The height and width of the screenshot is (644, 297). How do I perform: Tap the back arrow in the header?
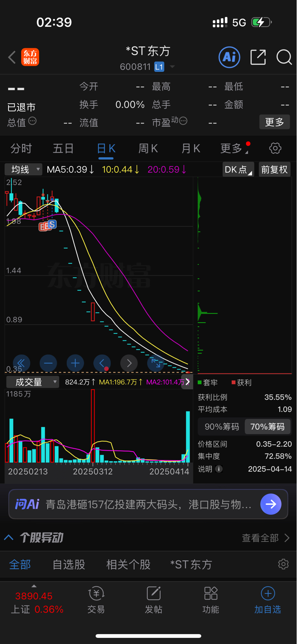(x=12, y=57)
